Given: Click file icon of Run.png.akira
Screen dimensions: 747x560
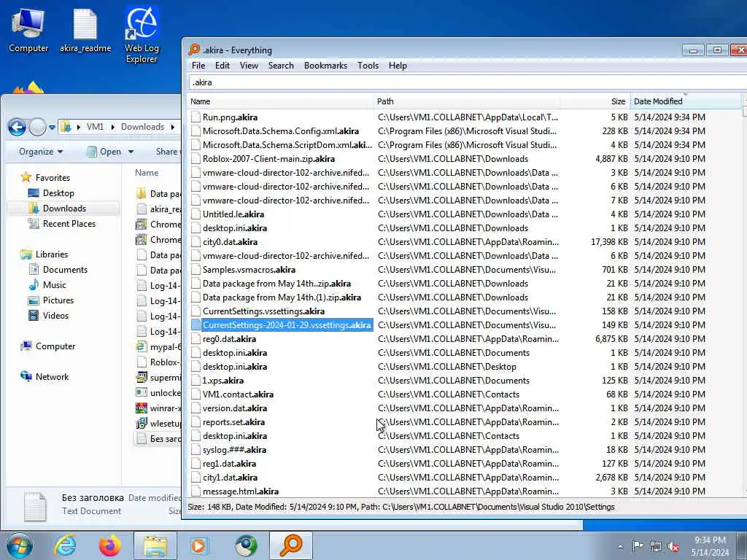Looking at the screenshot, I should (x=196, y=117).
